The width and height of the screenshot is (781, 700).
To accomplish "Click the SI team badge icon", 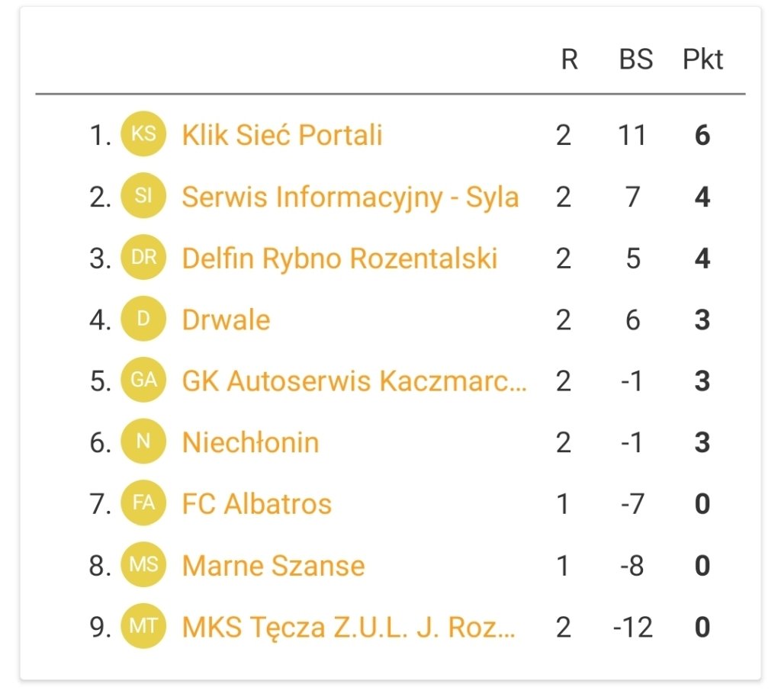I will pos(143,196).
